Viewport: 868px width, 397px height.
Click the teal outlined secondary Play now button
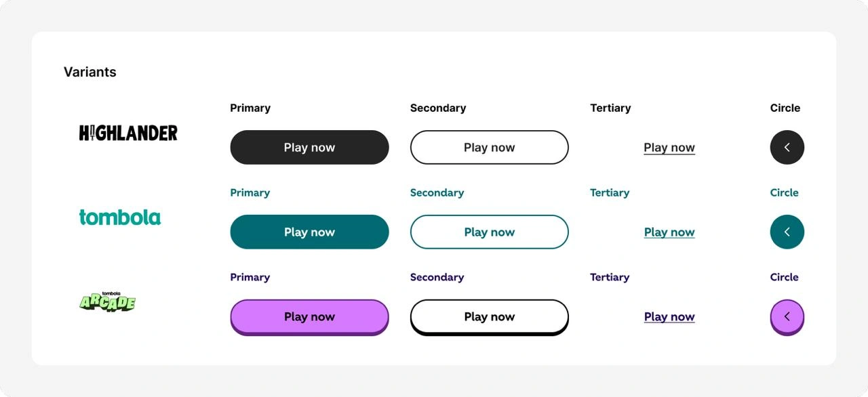(489, 232)
